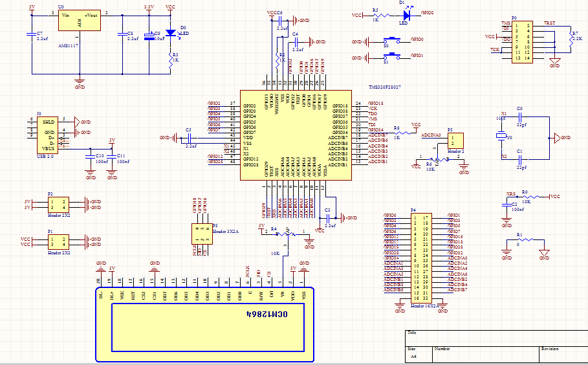Viewport: 588px width, 365px height.
Task: Select the AMS1117 regulator U0 body
Action: click(80, 20)
